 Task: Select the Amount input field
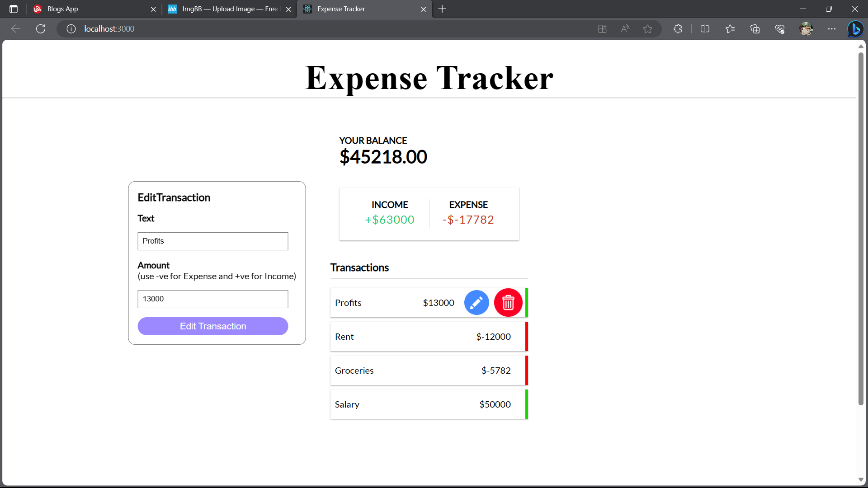coord(213,299)
